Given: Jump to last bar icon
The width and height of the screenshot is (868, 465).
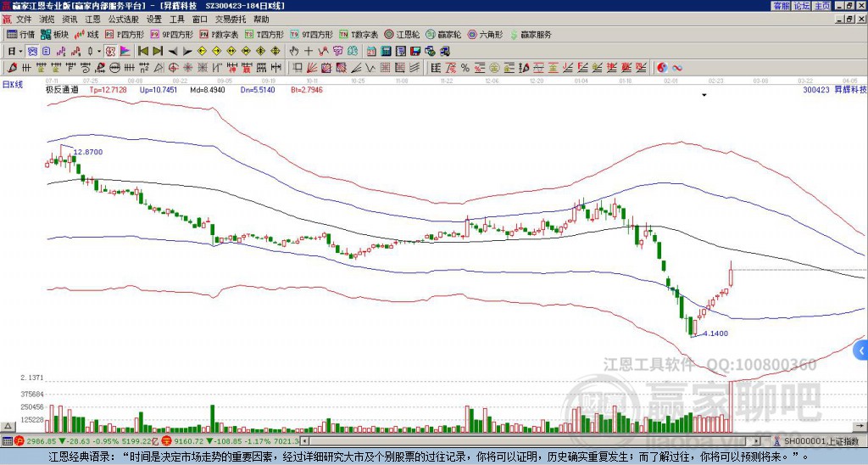Looking at the screenshot, I should (158, 52).
